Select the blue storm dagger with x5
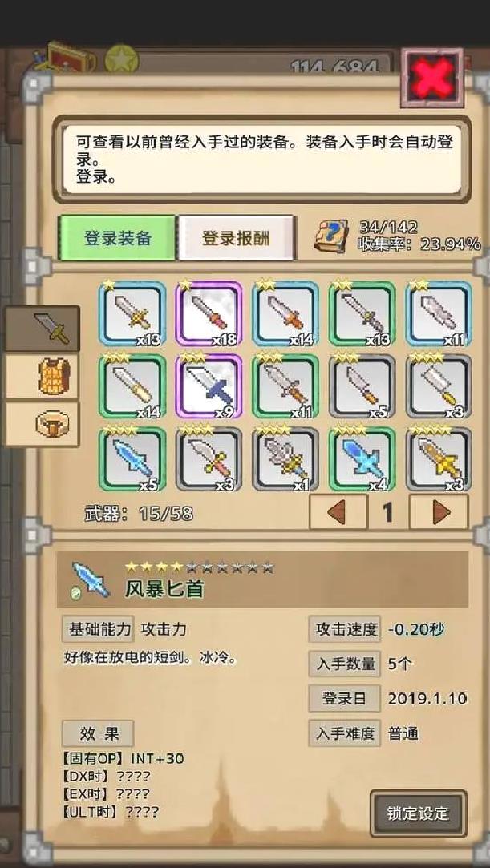Image resolution: width=490 pixels, height=868 pixels. tap(132, 459)
